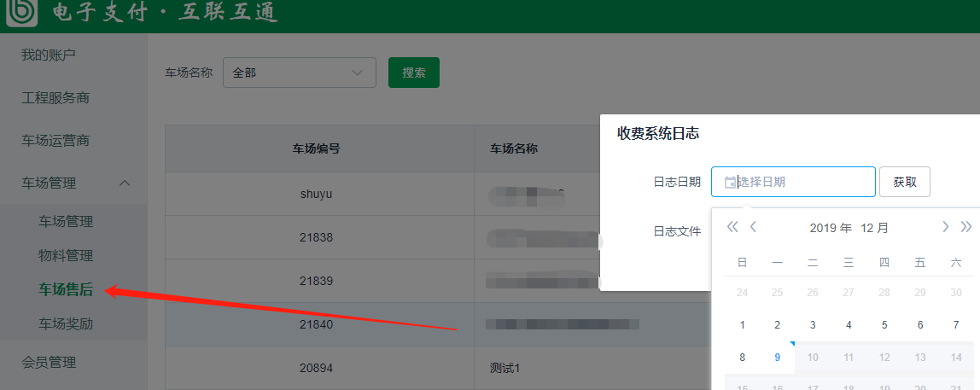
Task: Go to next month in calendar
Action: pyautogui.click(x=946, y=227)
